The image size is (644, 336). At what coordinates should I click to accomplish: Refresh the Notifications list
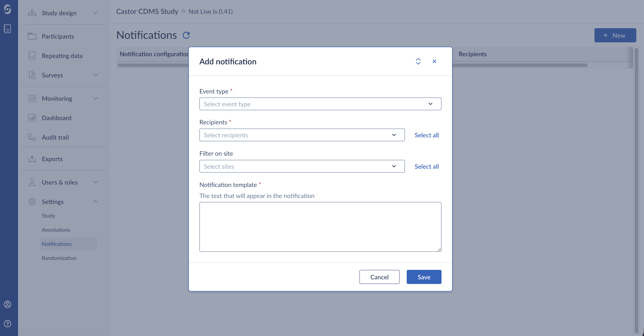[x=186, y=35]
